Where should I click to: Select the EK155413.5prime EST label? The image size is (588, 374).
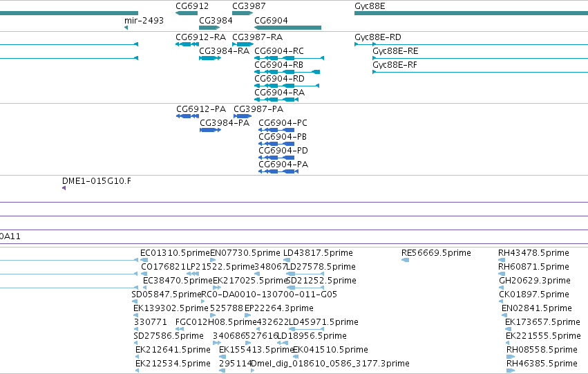[x=256, y=350]
